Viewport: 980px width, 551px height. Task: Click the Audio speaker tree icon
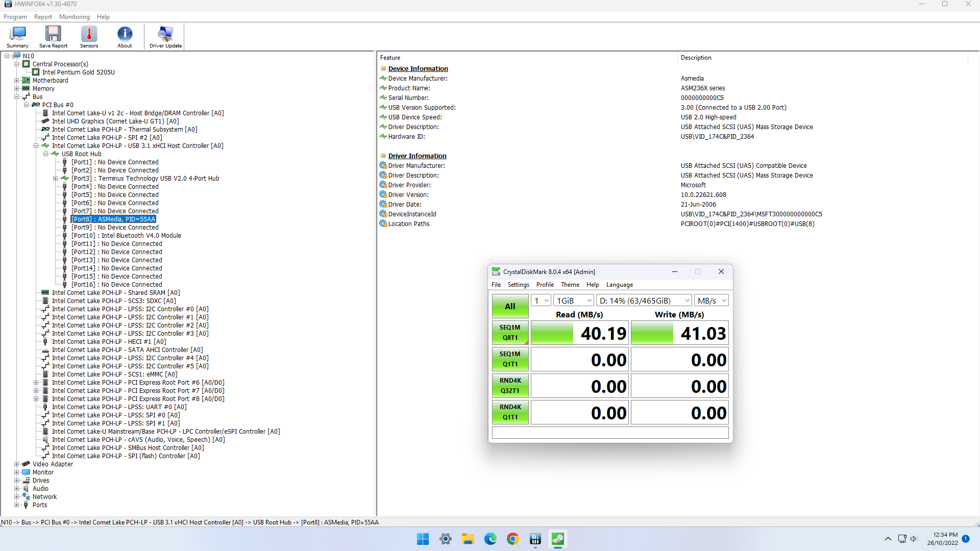coord(26,488)
